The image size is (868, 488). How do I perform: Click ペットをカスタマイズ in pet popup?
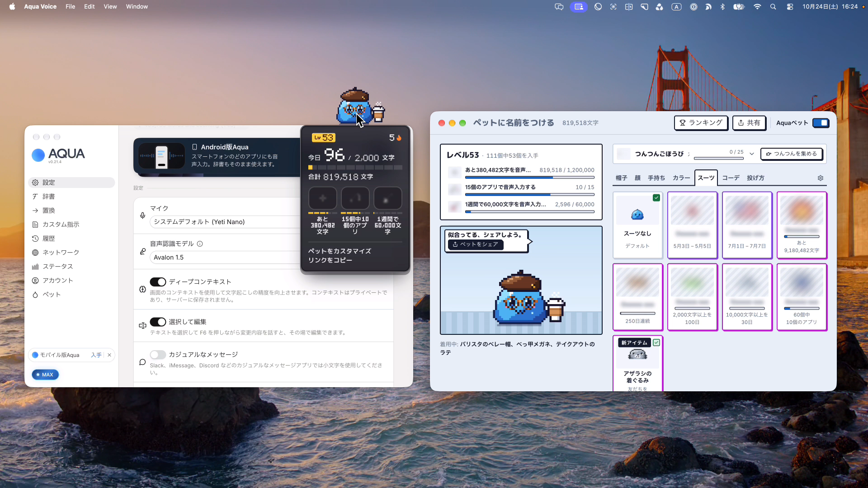340,251
